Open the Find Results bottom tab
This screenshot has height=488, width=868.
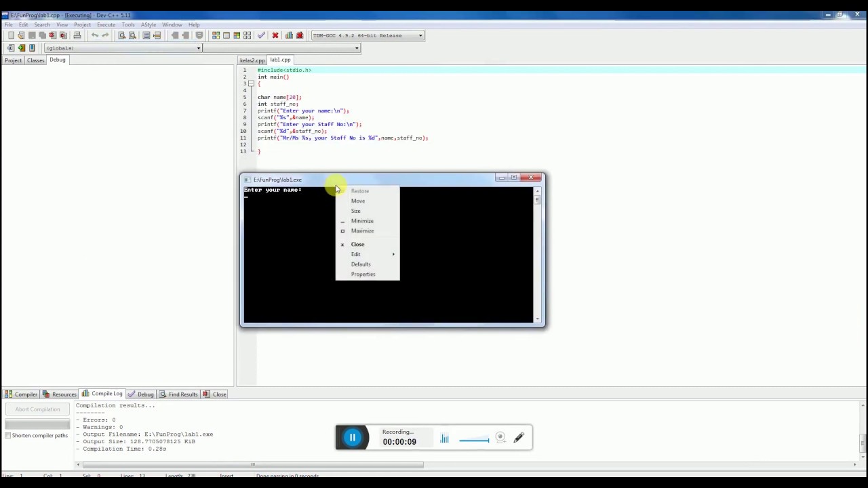click(178, 394)
